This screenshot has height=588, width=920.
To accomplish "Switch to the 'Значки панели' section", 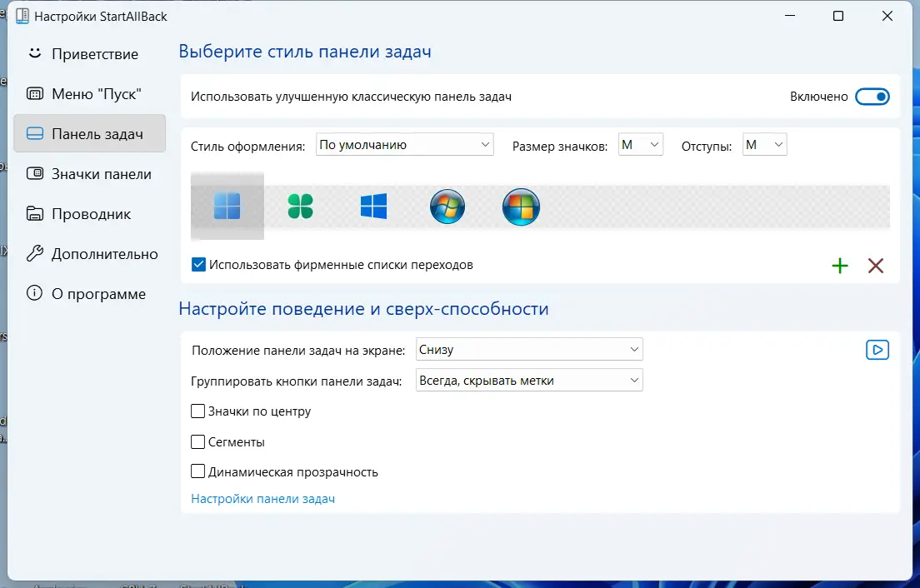I will point(89,173).
